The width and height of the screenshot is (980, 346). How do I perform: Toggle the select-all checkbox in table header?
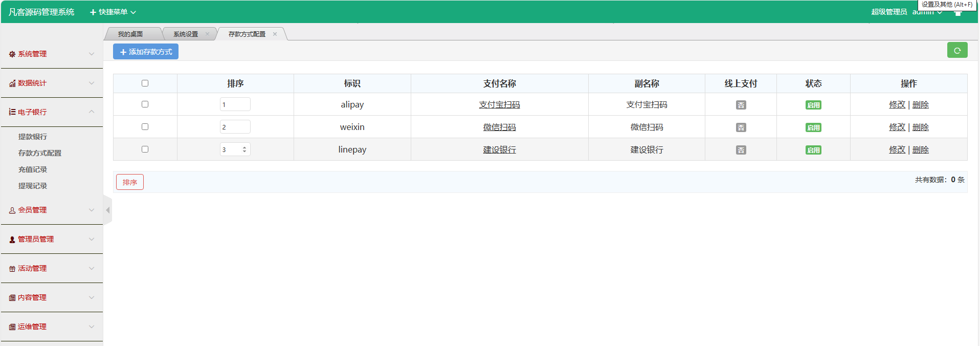click(145, 83)
